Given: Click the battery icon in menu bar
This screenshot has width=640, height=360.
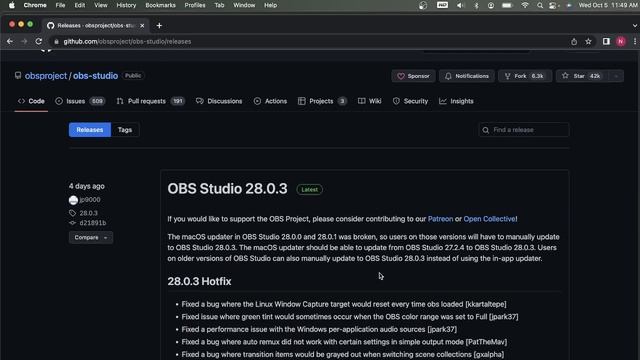Looking at the screenshot, I should pyautogui.click(x=507, y=5).
